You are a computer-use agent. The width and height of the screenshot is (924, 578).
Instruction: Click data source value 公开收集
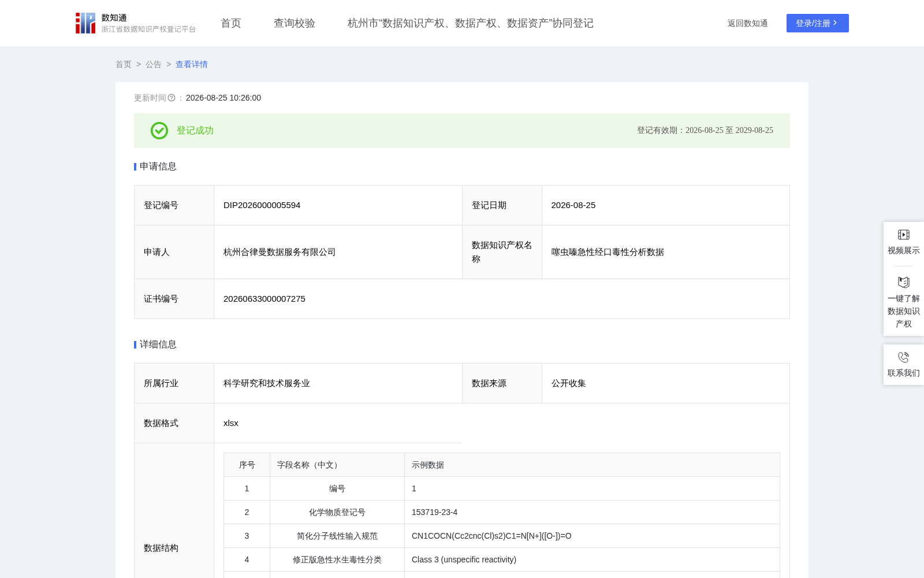[569, 383]
